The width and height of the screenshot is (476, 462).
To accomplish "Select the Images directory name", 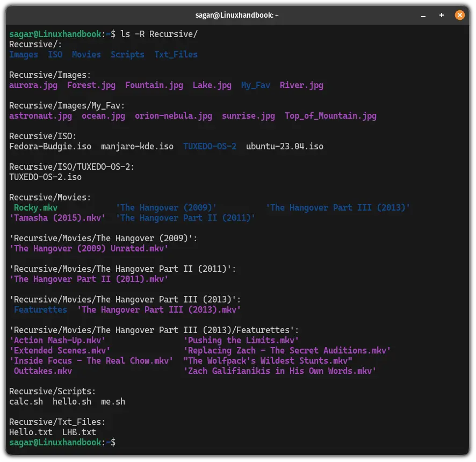I will [23, 54].
